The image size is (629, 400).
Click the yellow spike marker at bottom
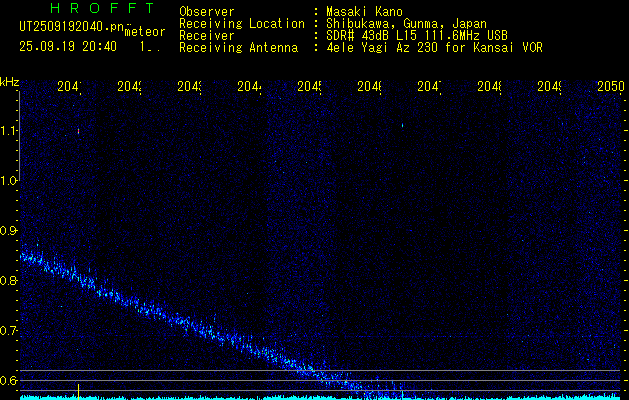[78, 390]
